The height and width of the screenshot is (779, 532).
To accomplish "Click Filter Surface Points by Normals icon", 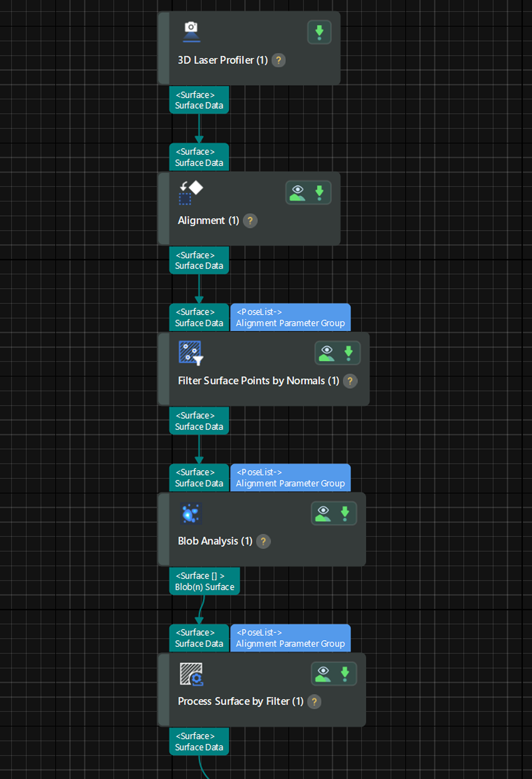I will 191,353.
